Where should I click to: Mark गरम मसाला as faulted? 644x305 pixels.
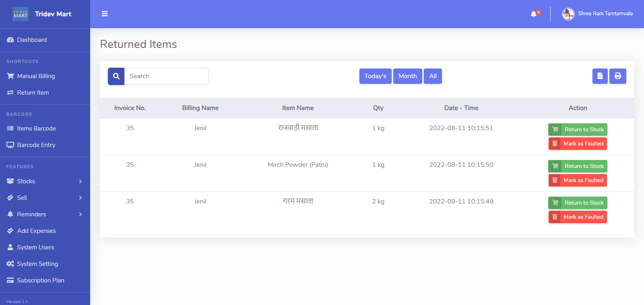578,217
